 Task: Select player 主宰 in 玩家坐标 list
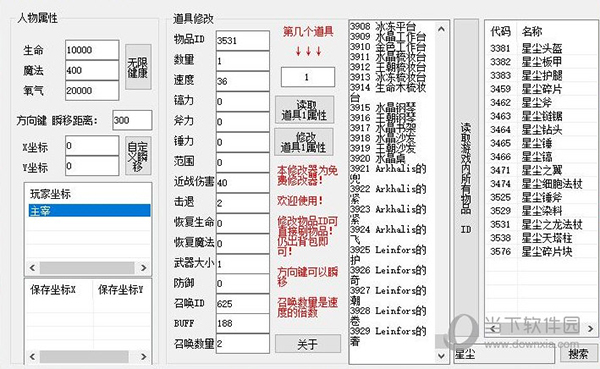pos(90,211)
